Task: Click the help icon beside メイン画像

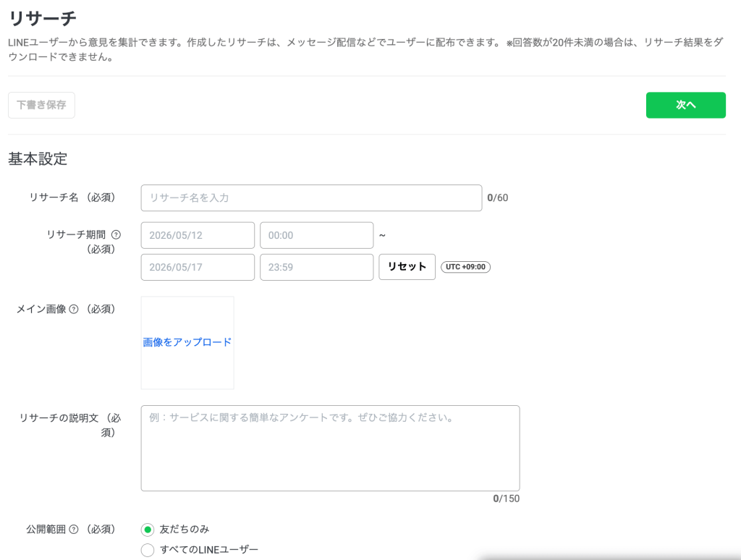Action: (x=74, y=309)
